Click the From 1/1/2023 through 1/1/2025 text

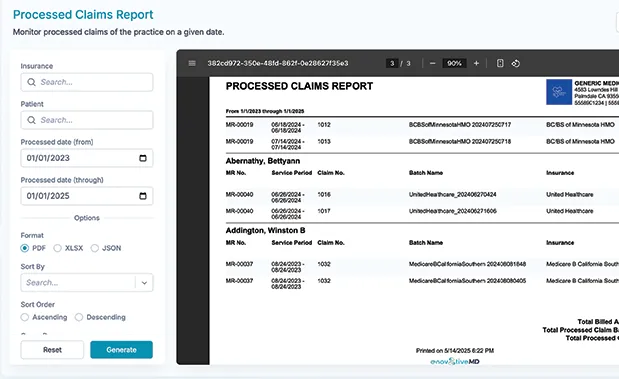point(265,111)
